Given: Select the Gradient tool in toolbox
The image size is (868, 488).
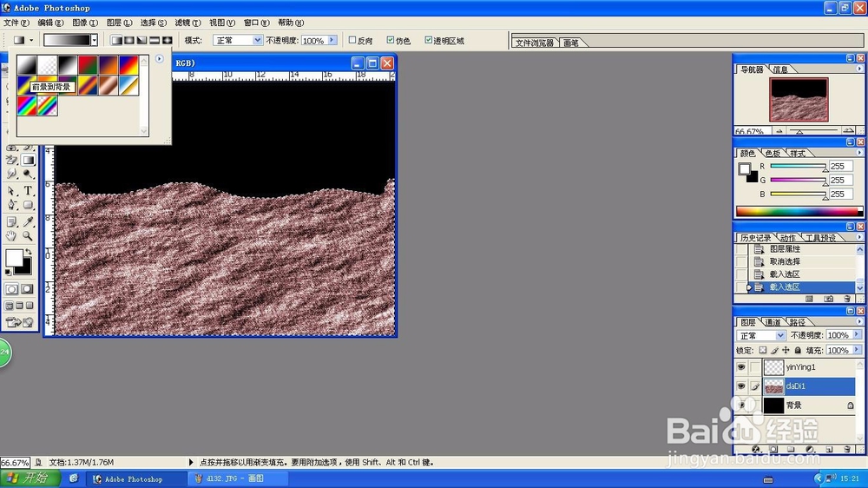Looking at the screenshot, I should pos(29,160).
